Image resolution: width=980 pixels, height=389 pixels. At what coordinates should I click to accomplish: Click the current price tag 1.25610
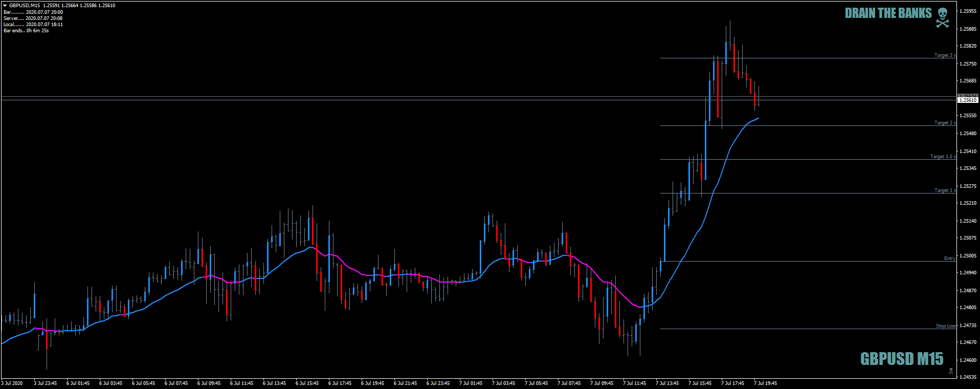click(968, 100)
